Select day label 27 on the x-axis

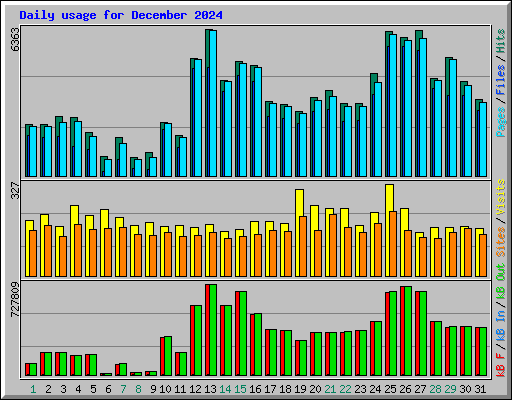pos(420,389)
